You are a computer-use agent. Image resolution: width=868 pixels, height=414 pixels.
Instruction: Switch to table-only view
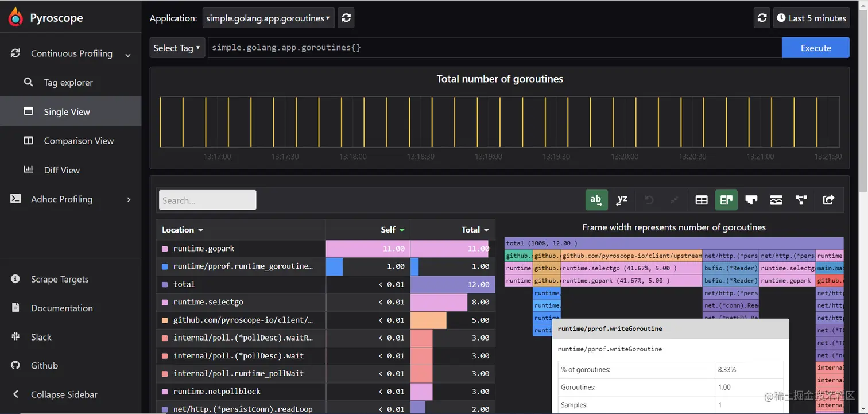coord(702,200)
